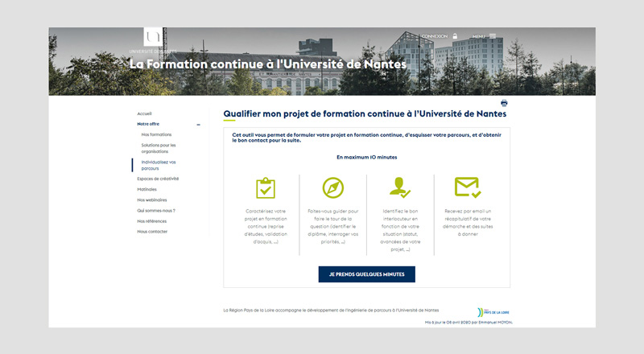Click footer text La Région Pays de la Loire

click(331, 311)
